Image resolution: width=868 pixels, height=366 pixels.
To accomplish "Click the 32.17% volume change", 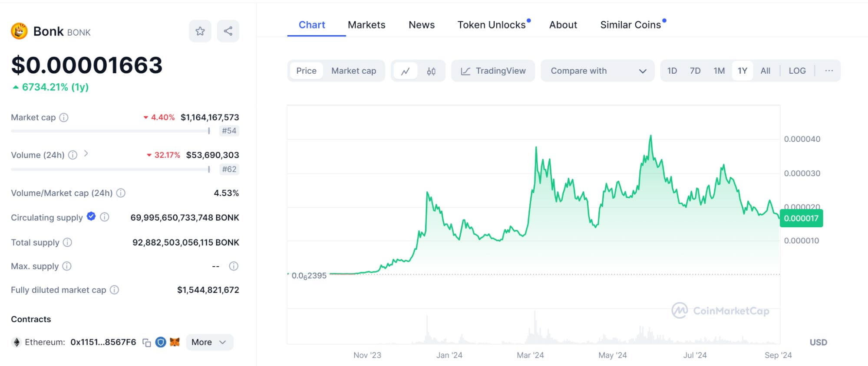I will point(163,155).
